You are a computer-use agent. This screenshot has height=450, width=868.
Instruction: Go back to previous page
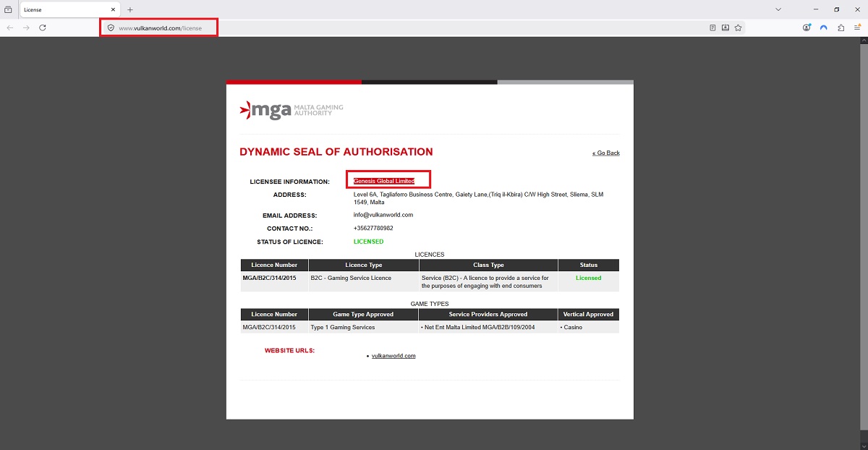pyautogui.click(x=9, y=27)
